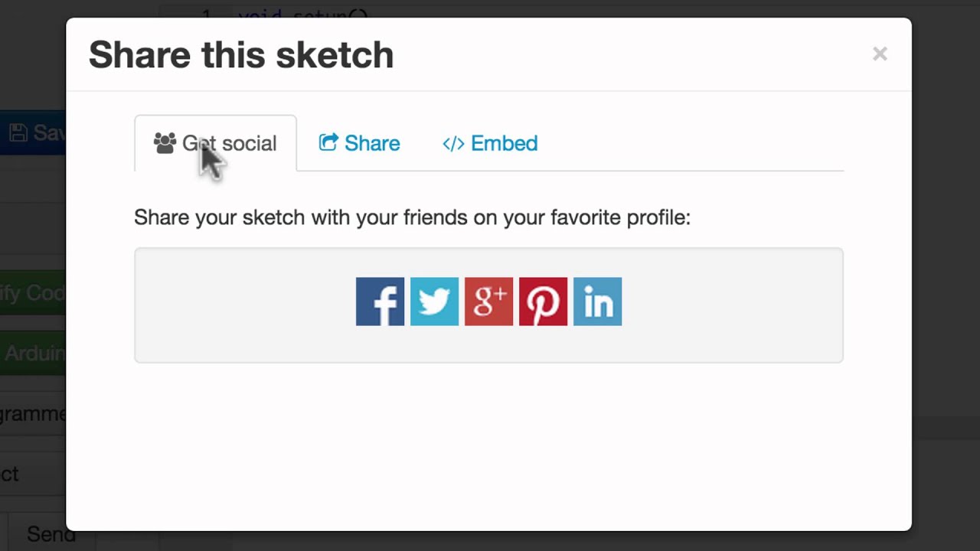980x551 pixels.
Task: Click code brackets icon beside Embed
Action: [453, 144]
